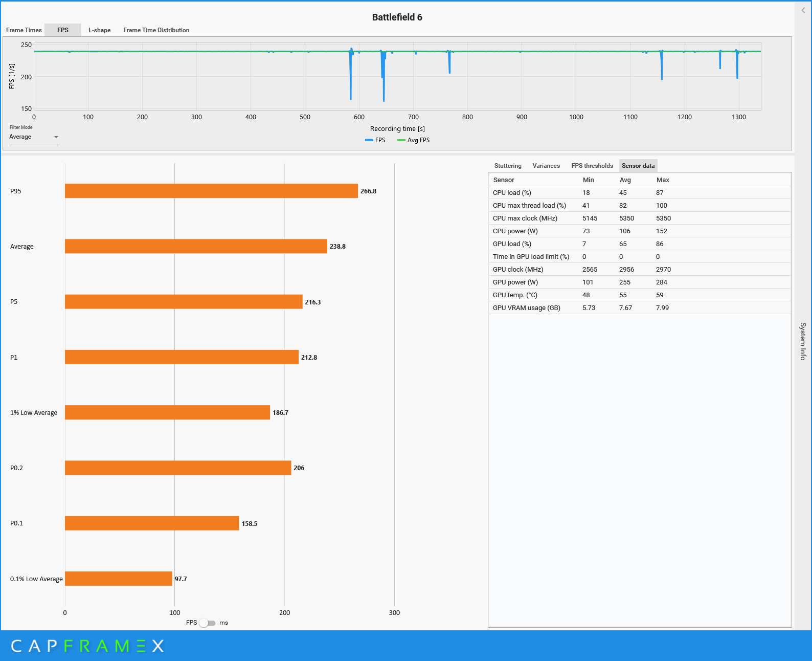Click the Sensor column header

tap(504, 180)
